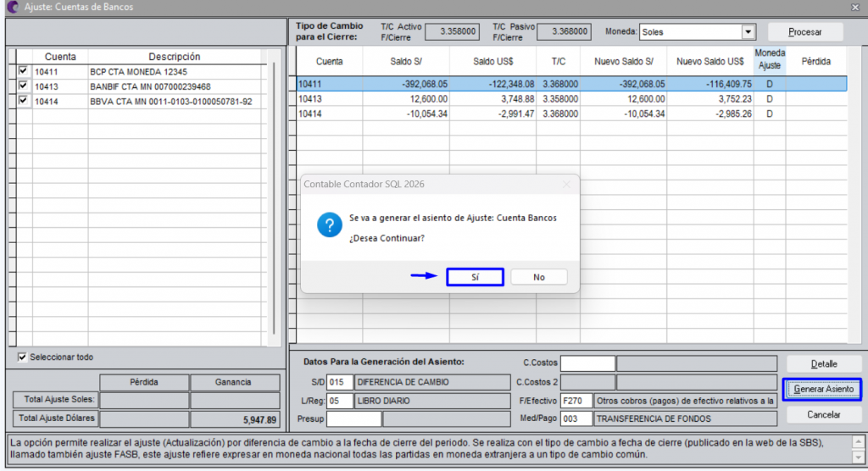Click the Cancelar button

(824, 414)
